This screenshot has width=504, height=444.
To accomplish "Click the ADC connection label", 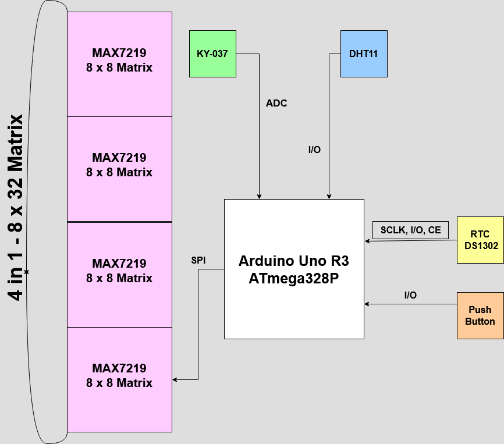I will 275,104.
